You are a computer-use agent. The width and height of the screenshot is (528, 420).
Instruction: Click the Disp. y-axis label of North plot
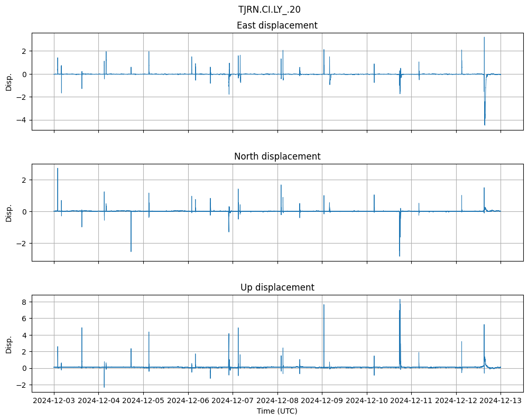pos(9,212)
